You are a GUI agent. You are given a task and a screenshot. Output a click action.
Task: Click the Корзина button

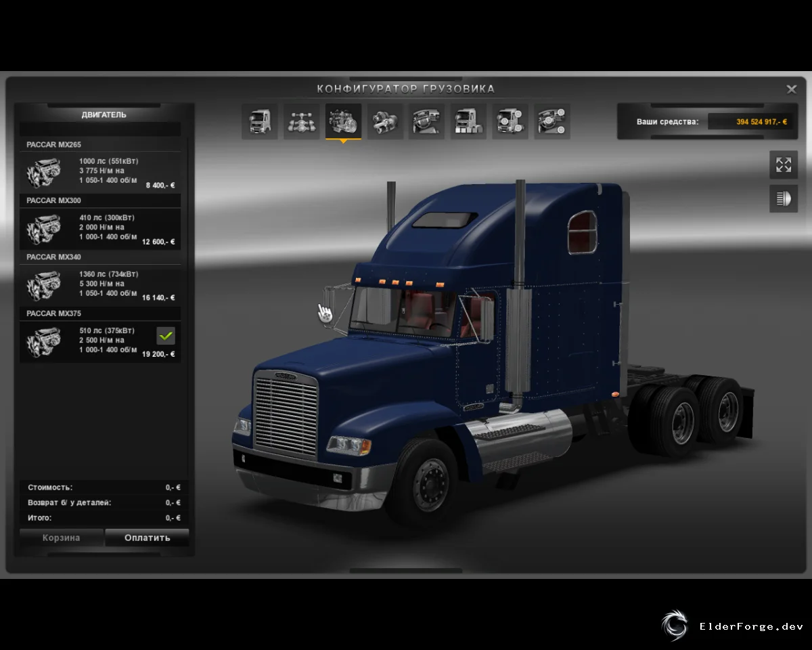coord(62,538)
